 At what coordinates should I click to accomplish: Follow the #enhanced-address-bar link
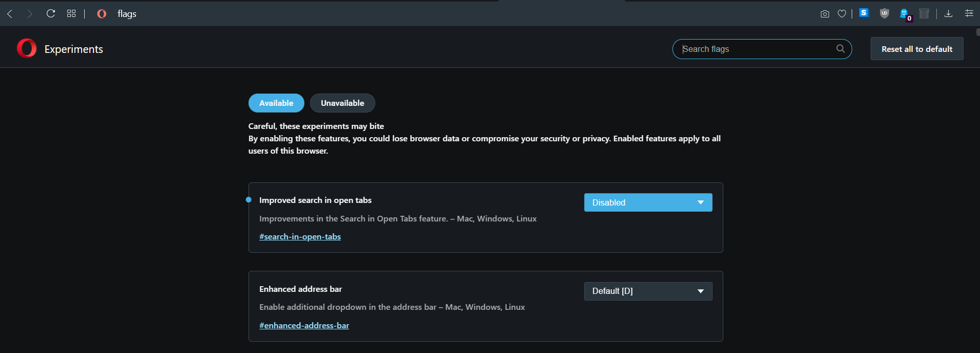[304, 326]
